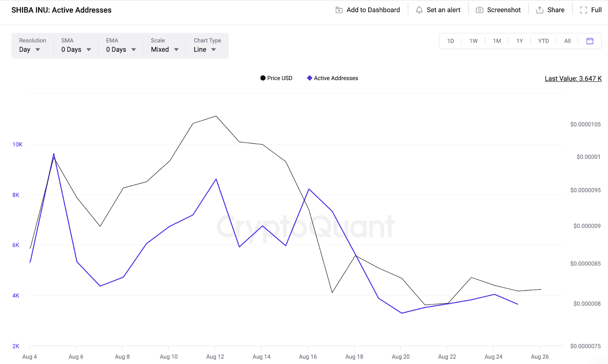Click the purple Active Addresses diamond marker
608x364 pixels.
[310, 78]
